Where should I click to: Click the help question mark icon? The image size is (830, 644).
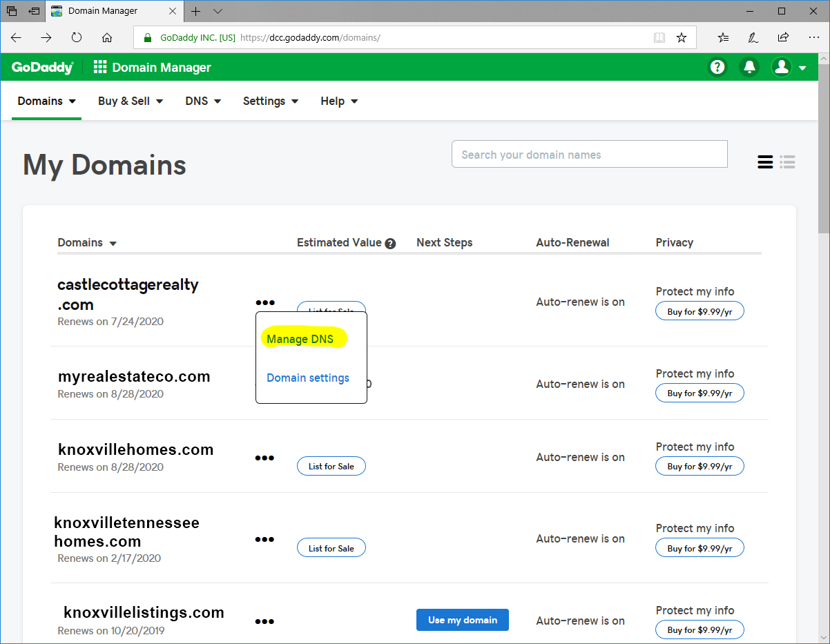[x=718, y=67]
